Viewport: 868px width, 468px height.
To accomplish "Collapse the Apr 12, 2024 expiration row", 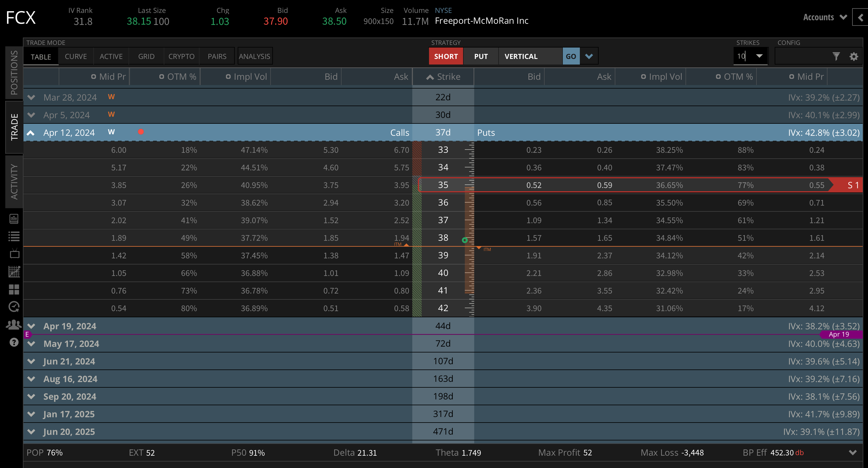I will (x=31, y=133).
